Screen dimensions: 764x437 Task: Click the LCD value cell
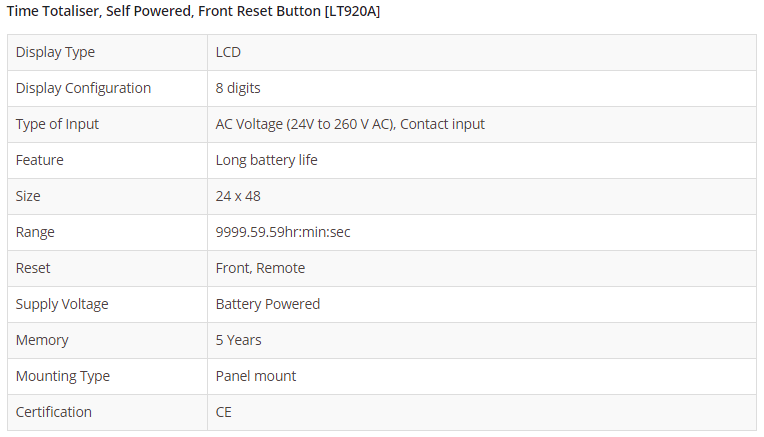pyautogui.click(x=228, y=52)
